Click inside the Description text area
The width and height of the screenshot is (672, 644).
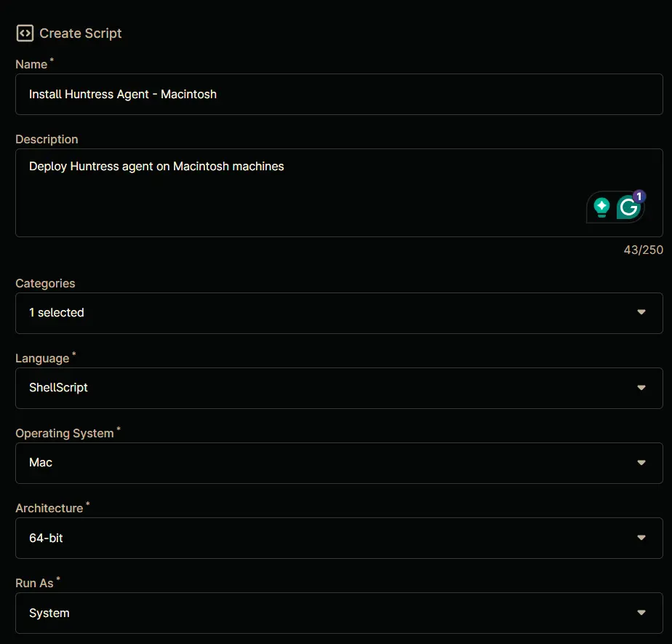339,193
